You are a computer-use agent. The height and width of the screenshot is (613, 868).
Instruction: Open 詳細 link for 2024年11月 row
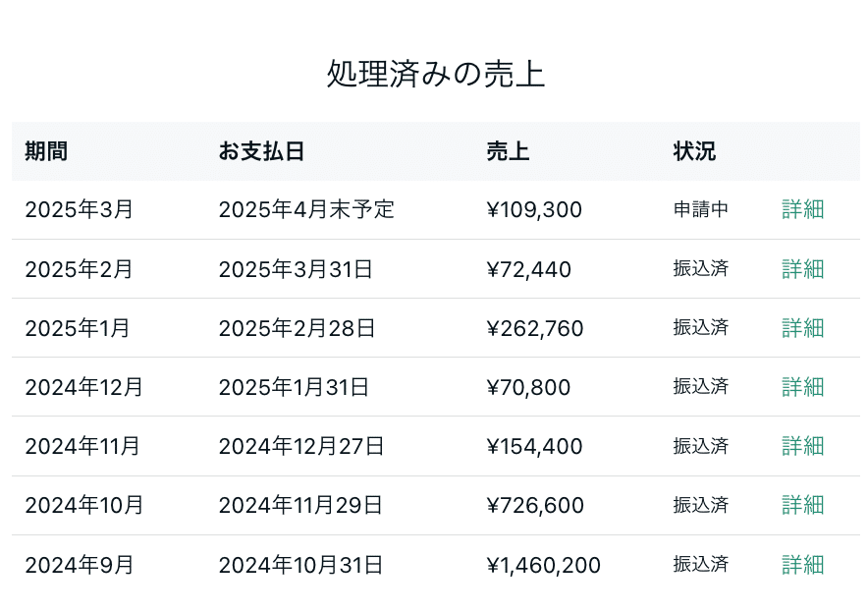(x=802, y=446)
